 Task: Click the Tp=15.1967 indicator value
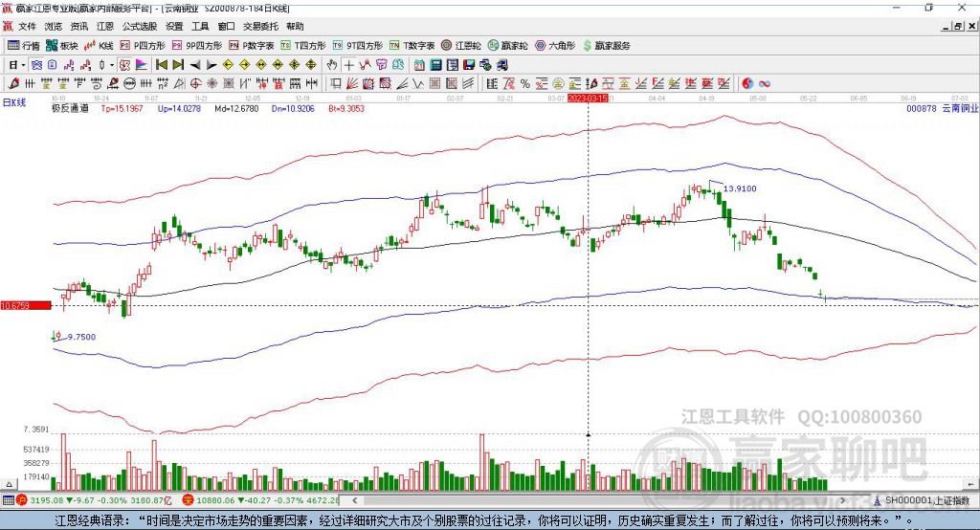(122, 109)
